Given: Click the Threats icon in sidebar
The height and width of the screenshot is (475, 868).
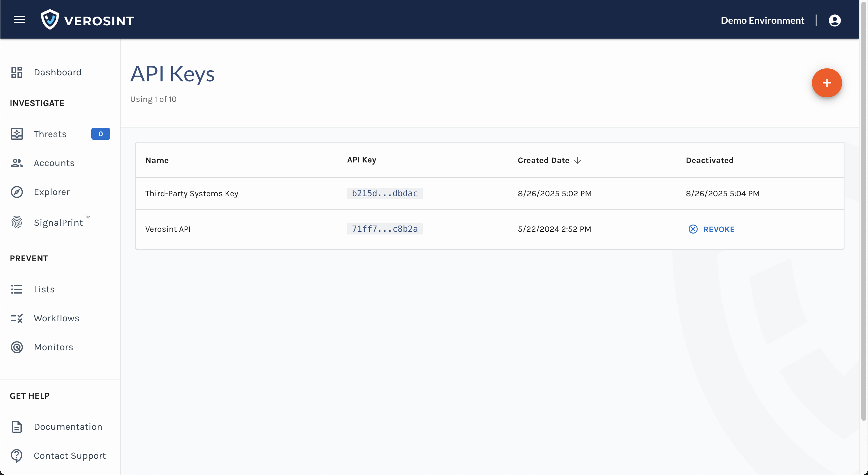Looking at the screenshot, I should tap(17, 134).
